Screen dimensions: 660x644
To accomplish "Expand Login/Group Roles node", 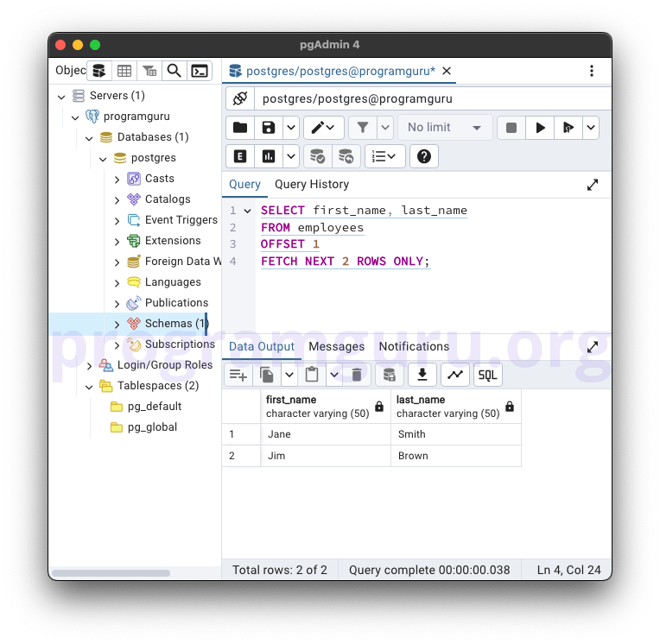I will click(89, 366).
